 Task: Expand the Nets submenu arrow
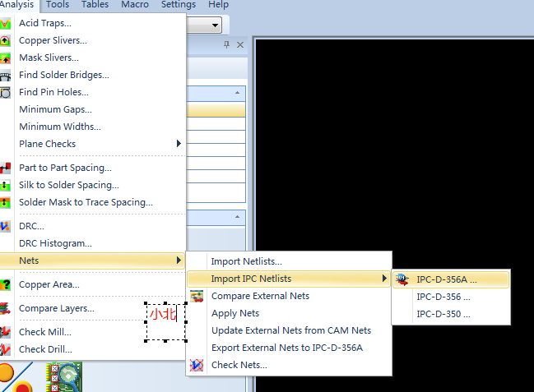(179, 261)
